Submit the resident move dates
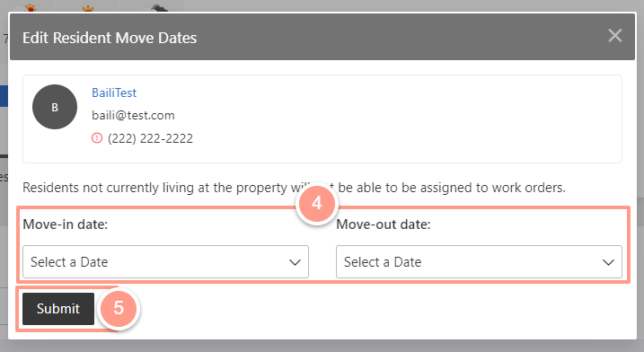This screenshot has height=352, width=644. pos(58,309)
